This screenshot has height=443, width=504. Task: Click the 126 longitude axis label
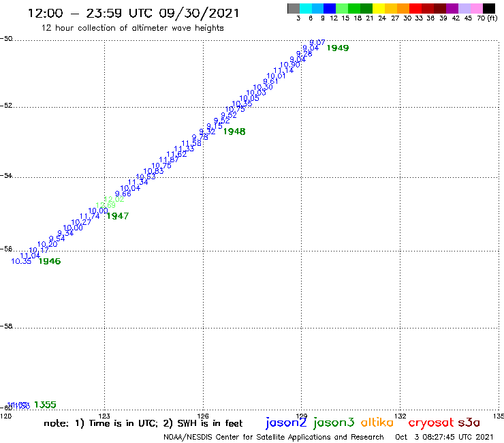[x=203, y=416]
